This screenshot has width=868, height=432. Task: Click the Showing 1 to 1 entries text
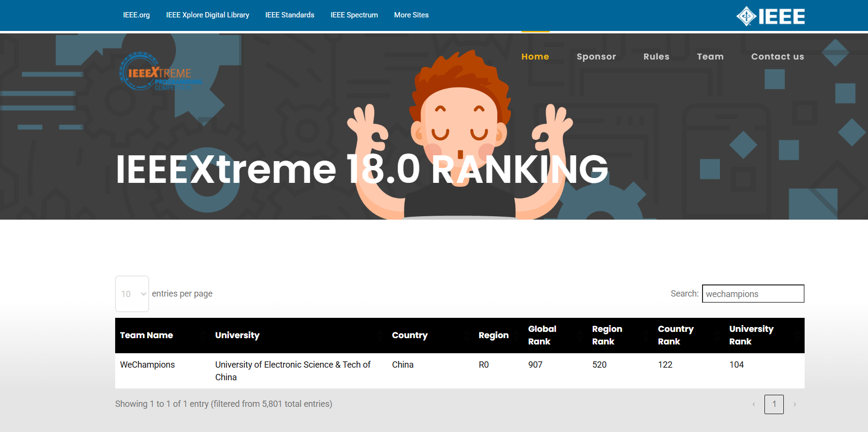[x=224, y=404]
